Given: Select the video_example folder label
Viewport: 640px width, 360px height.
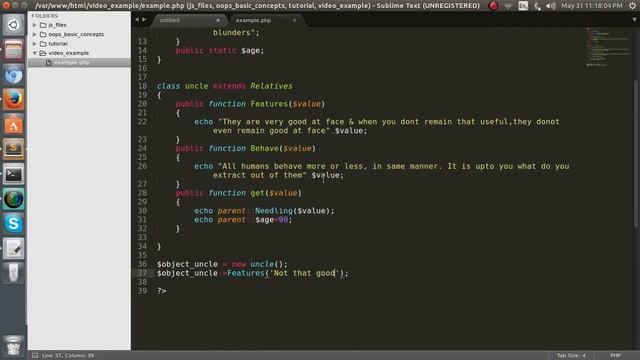Looking at the screenshot, I should pyautogui.click(x=69, y=53).
